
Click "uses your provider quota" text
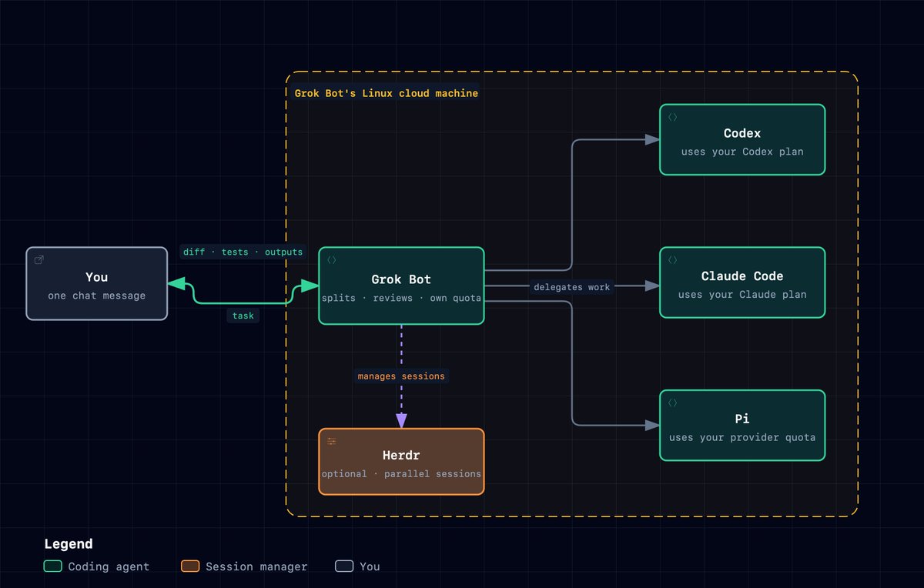[x=742, y=438]
